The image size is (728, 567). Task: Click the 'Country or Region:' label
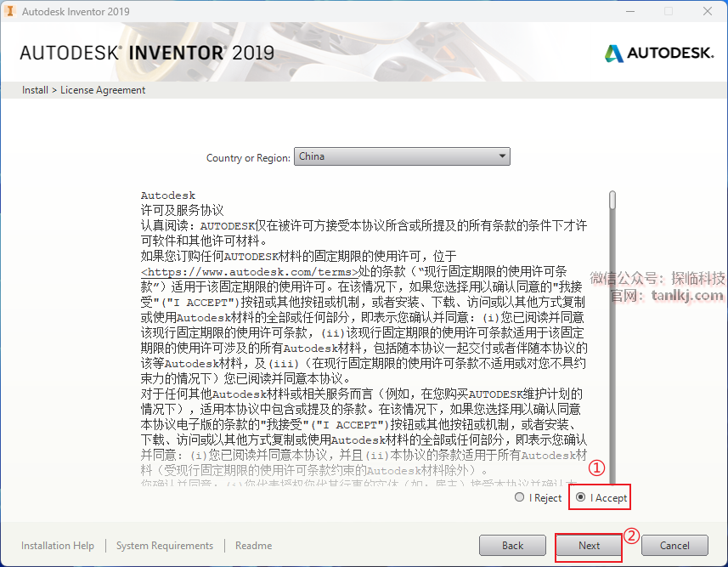(x=248, y=158)
